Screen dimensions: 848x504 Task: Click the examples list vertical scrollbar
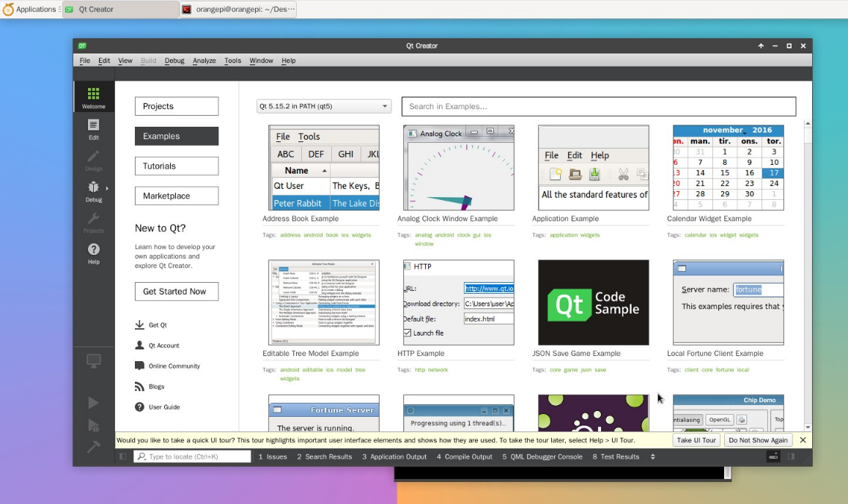(x=808, y=275)
